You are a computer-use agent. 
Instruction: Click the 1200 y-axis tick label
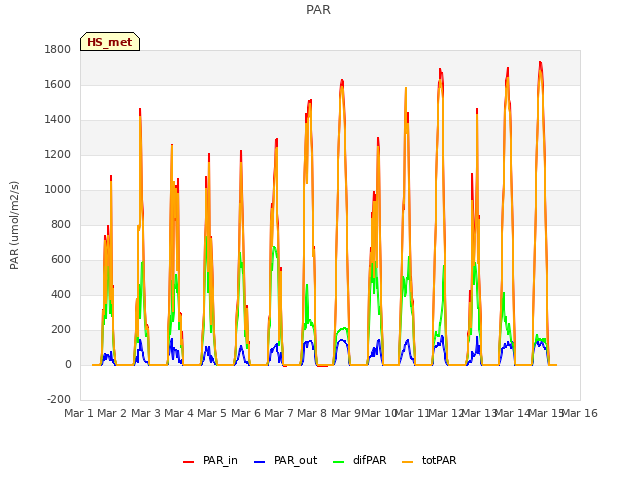coord(58,155)
